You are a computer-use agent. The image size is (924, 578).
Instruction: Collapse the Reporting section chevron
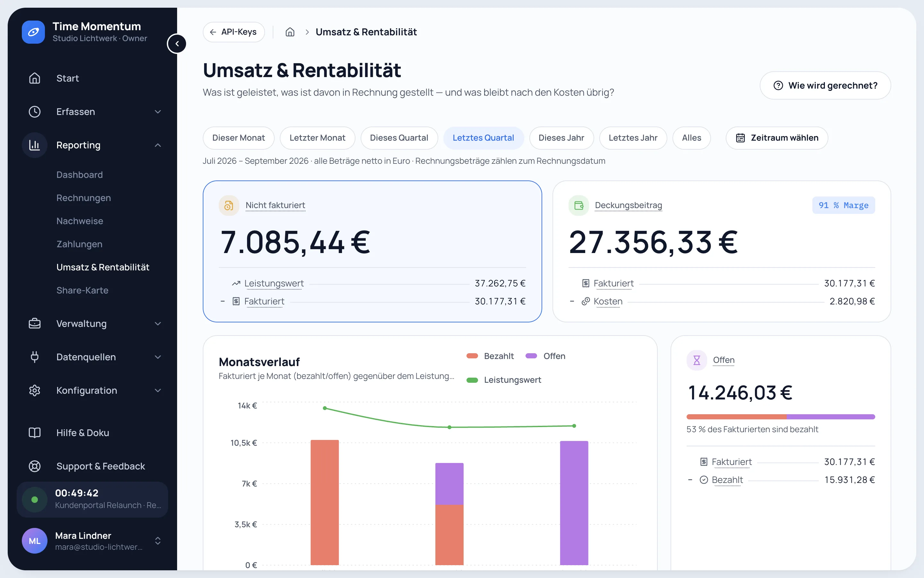pyautogui.click(x=158, y=145)
